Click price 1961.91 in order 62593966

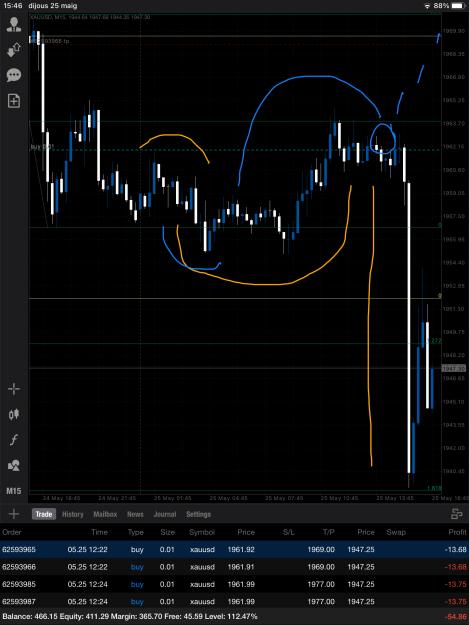241,567
